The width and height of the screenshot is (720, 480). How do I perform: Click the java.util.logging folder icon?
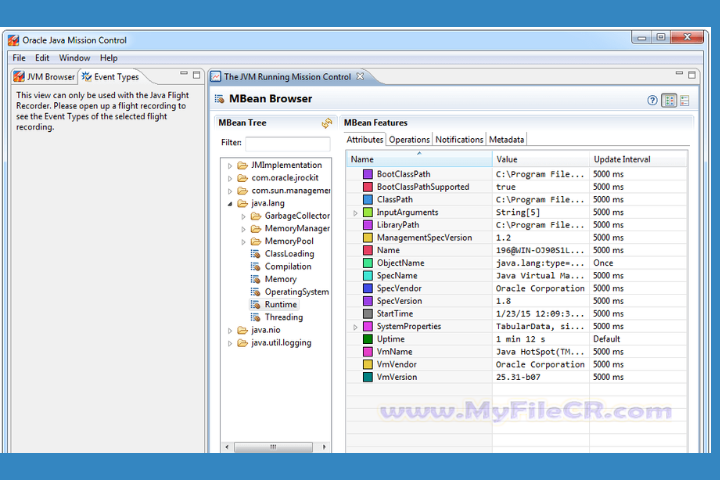242,343
